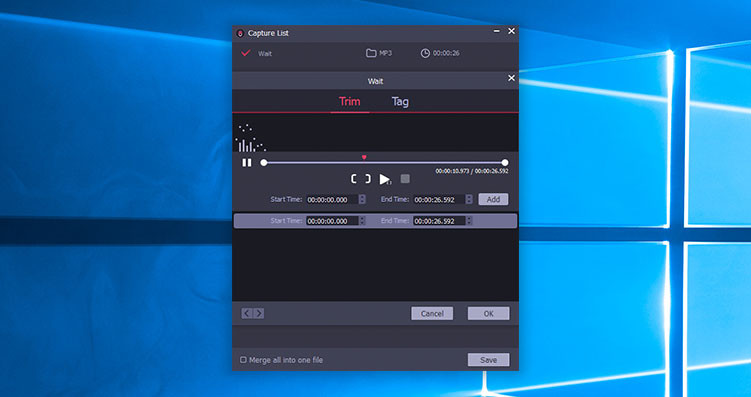Set trim start with left bracket icon
751x397 pixels.
tap(354, 179)
